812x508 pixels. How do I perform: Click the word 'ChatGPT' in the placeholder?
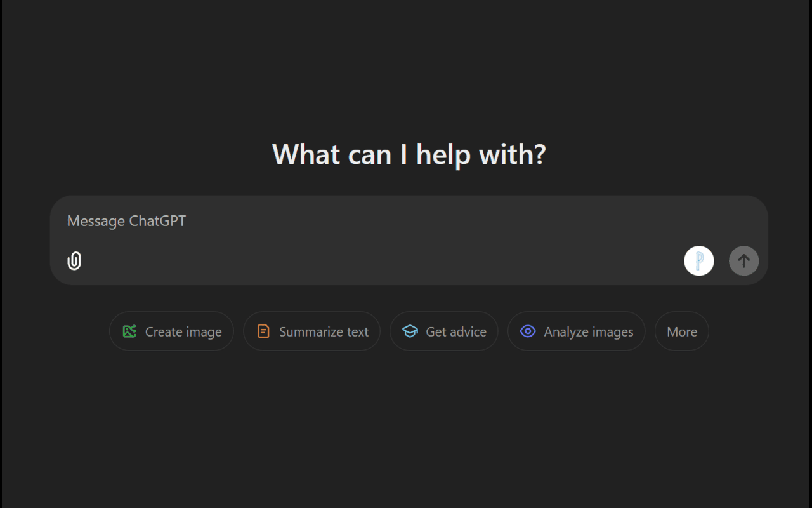(x=157, y=221)
